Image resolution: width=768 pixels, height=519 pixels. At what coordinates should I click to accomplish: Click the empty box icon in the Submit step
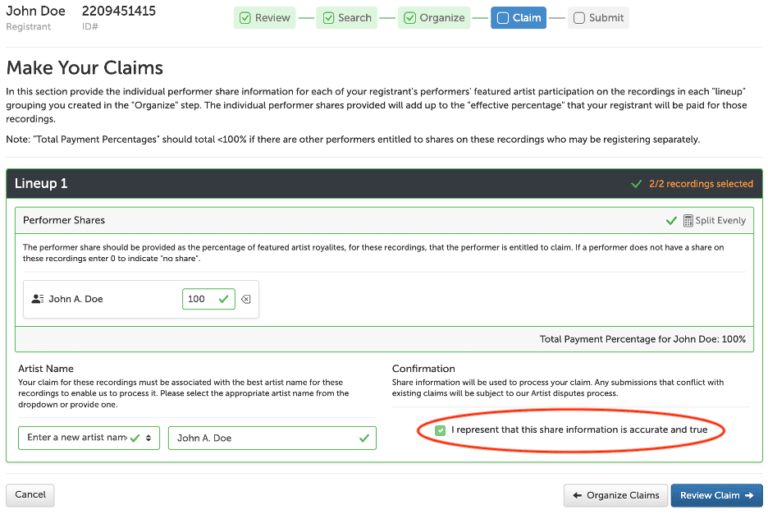(579, 18)
